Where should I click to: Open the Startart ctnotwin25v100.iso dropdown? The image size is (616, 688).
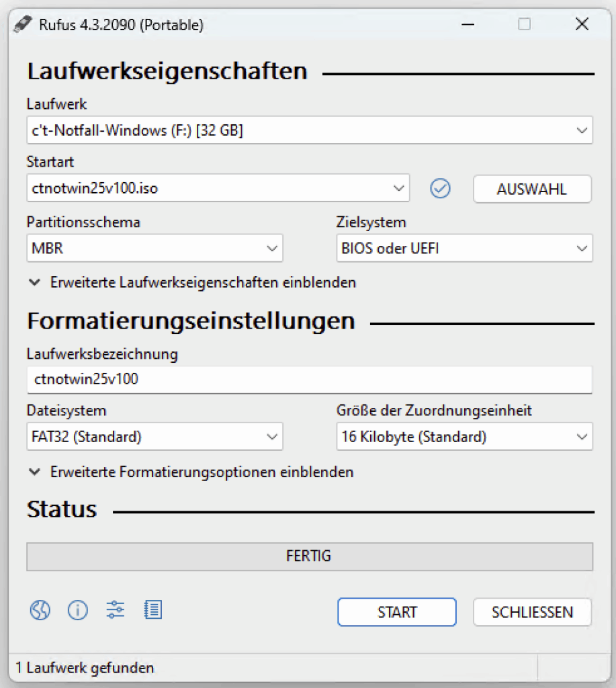click(218, 188)
